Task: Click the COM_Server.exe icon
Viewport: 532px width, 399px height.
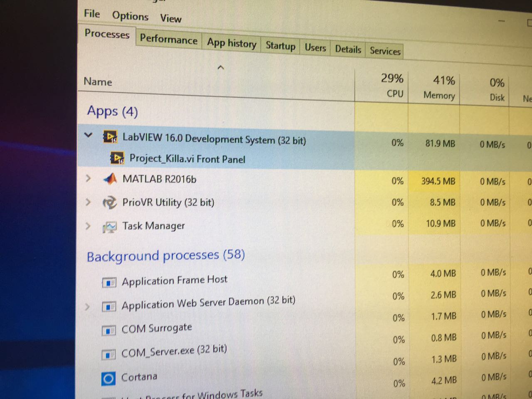Action: point(108,355)
